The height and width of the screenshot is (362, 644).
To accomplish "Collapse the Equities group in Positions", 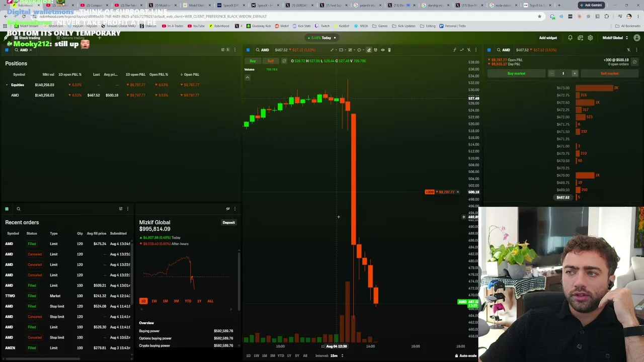I will pos(7,85).
